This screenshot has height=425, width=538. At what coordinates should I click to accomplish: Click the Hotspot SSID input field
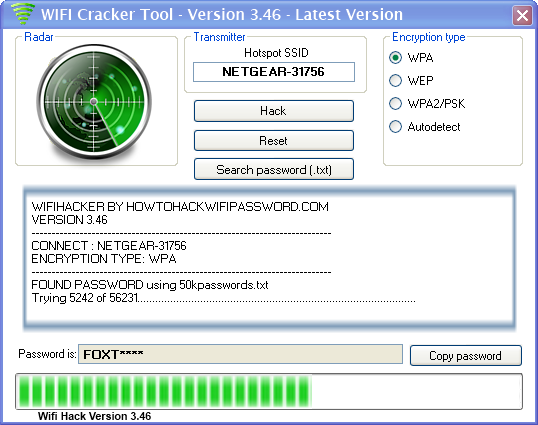(274, 72)
